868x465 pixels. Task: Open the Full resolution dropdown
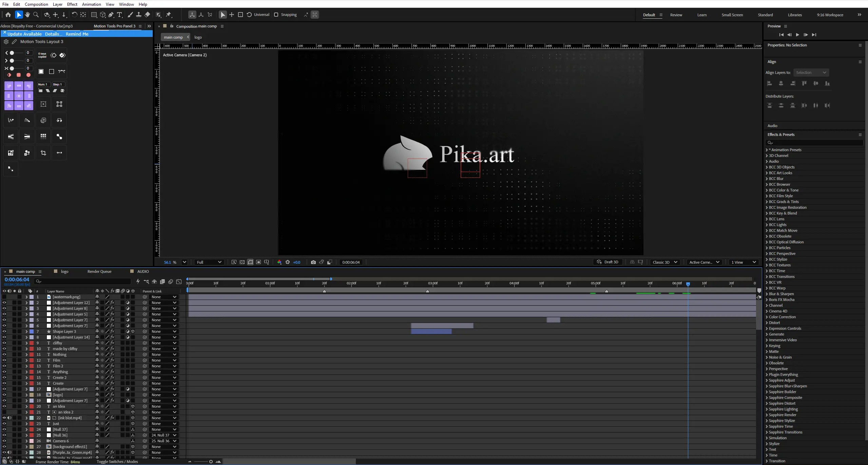click(x=209, y=262)
